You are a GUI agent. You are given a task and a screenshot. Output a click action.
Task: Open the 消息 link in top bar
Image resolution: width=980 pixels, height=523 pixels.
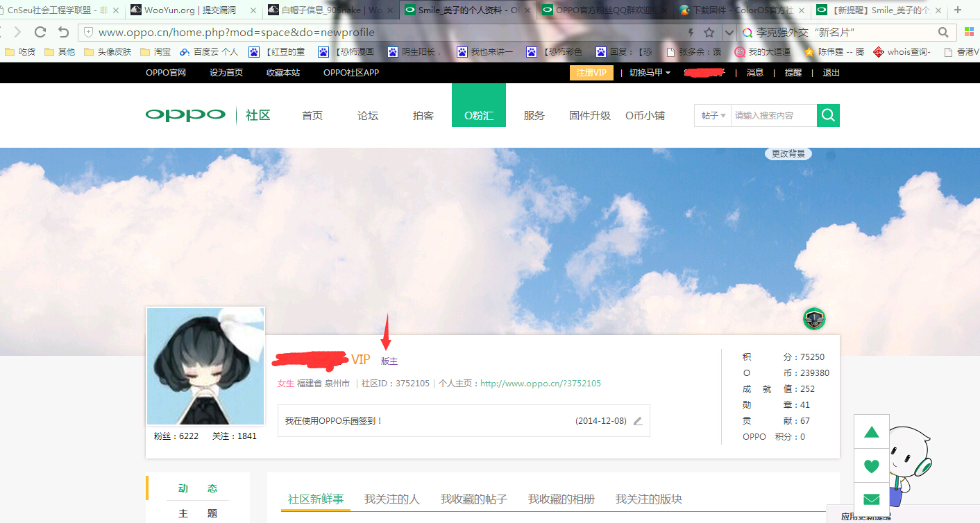pyautogui.click(x=755, y=73)
